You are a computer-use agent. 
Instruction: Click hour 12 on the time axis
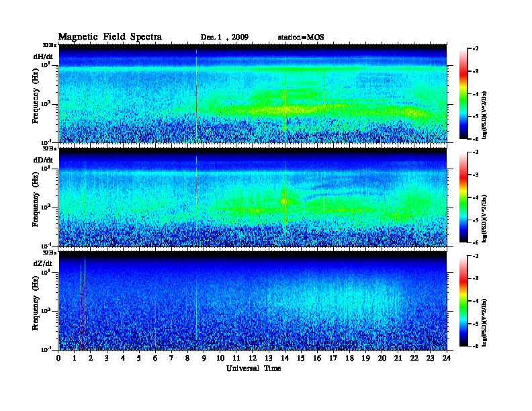[x=253, y=359]
